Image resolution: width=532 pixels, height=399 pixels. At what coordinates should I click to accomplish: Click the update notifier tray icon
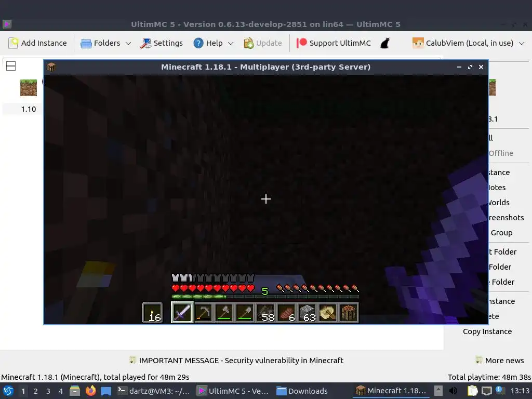(500, 390)
